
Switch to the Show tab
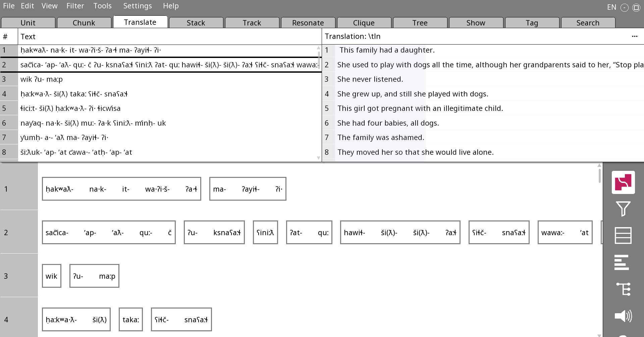click(x=476, y=23)
